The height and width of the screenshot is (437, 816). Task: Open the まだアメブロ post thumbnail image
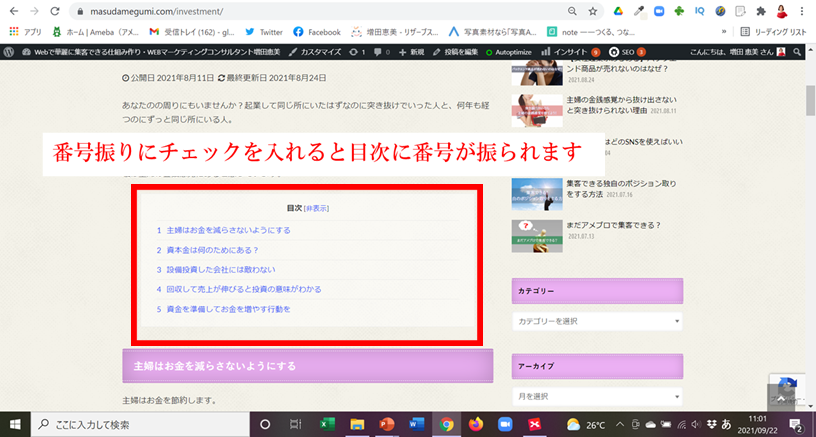537,236
